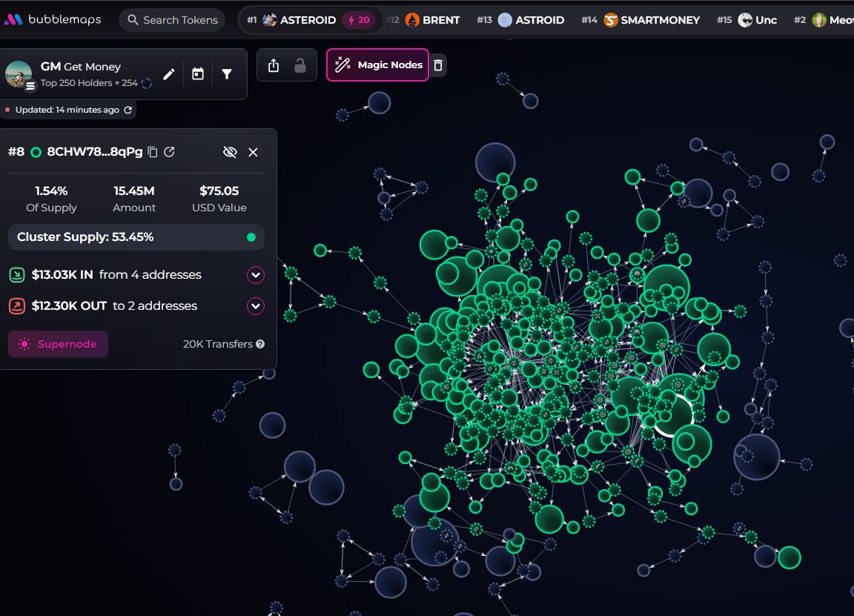Hide this address with the crossed-eye icon
Viewport: 854px width, 616px height.
(230, 152)
